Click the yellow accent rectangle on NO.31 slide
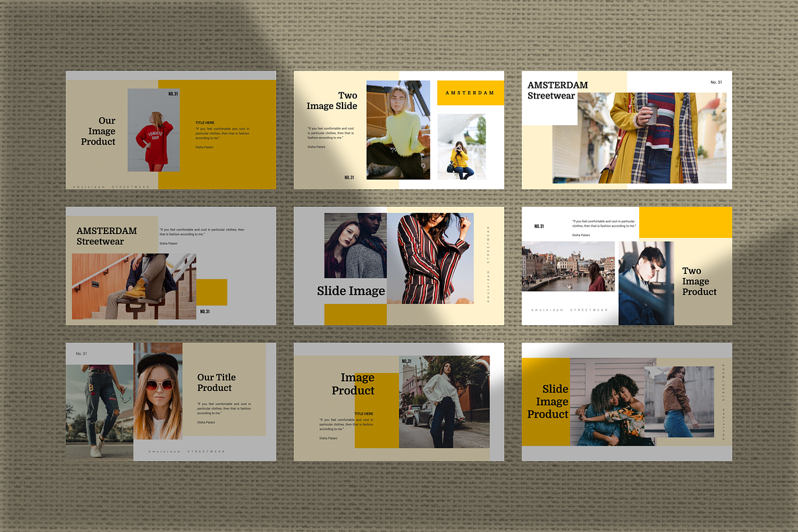Screen dimensions: 798x532 pos(686,222)
